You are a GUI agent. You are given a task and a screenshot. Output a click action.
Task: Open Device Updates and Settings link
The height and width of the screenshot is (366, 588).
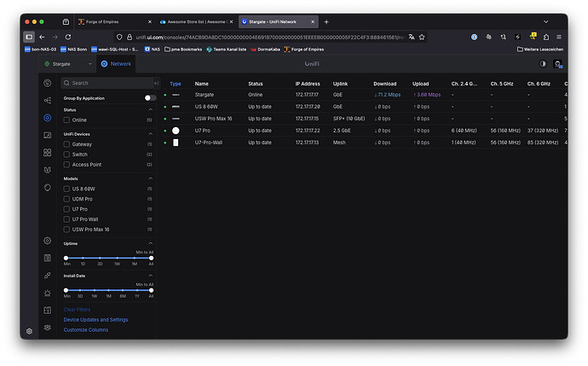(95, 320)
